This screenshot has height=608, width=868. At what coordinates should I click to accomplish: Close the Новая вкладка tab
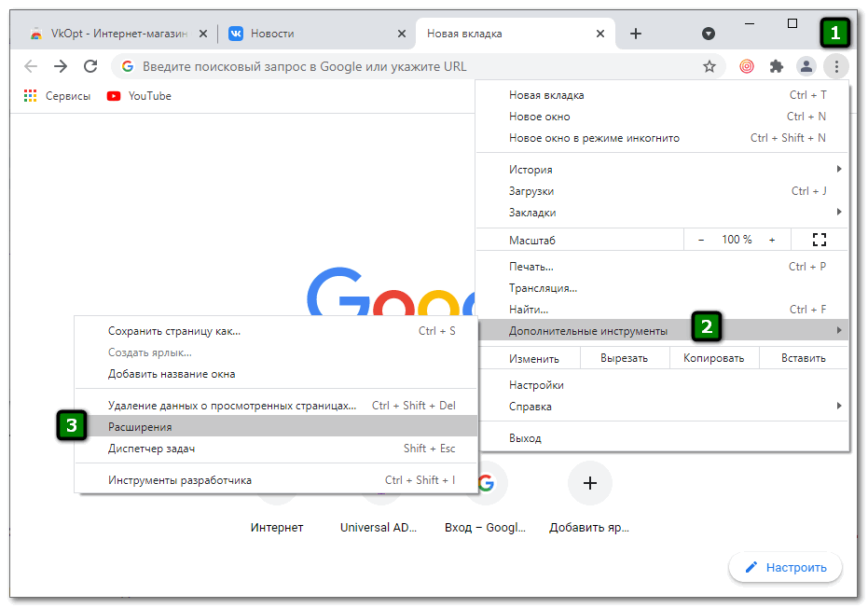[600, 34]
